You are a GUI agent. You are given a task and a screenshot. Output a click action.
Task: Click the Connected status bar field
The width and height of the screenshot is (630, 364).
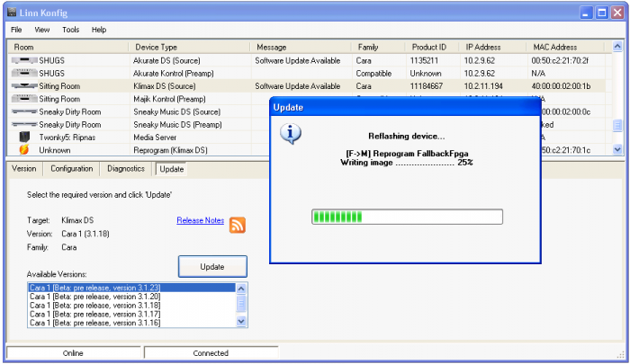[x=211, y=352]
